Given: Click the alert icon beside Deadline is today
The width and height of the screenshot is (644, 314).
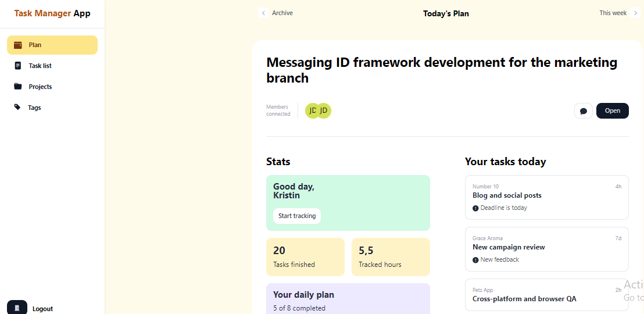Looking at the screenshot, I should pyautogui.click(x=475, y=208).
